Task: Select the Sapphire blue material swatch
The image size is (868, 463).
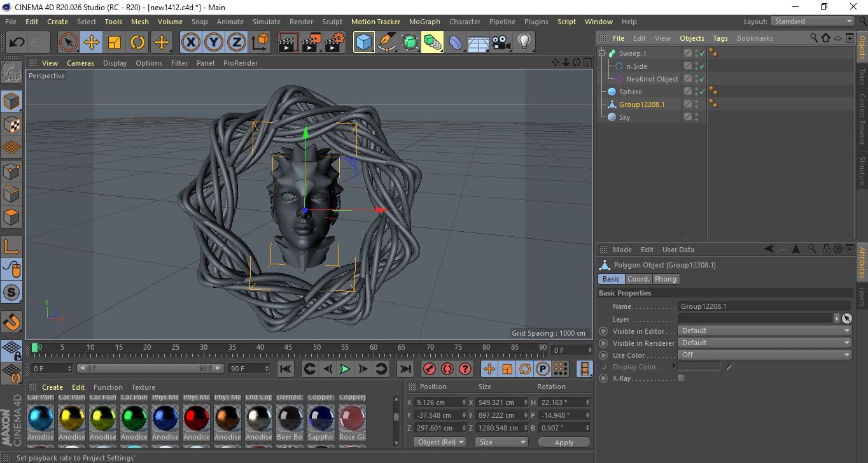Action: coord(321,418)
